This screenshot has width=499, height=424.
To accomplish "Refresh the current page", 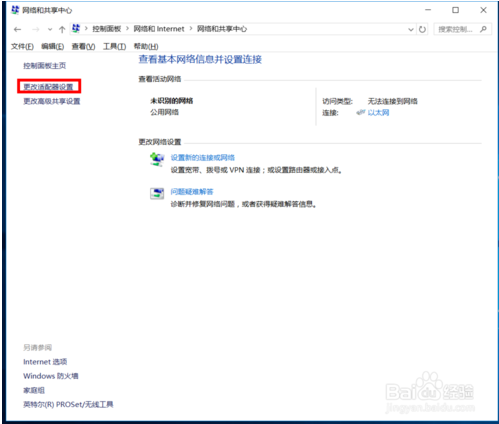I will click(422, 30).
